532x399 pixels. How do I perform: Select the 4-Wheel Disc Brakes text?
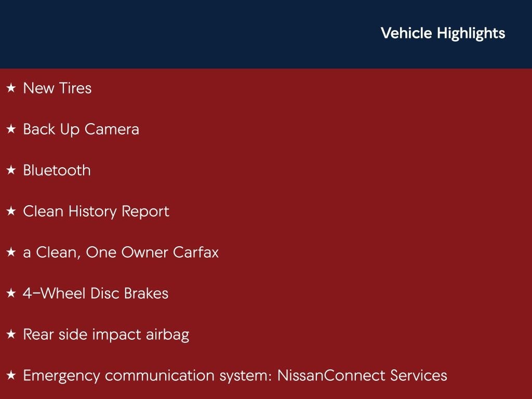click(96, 294)
